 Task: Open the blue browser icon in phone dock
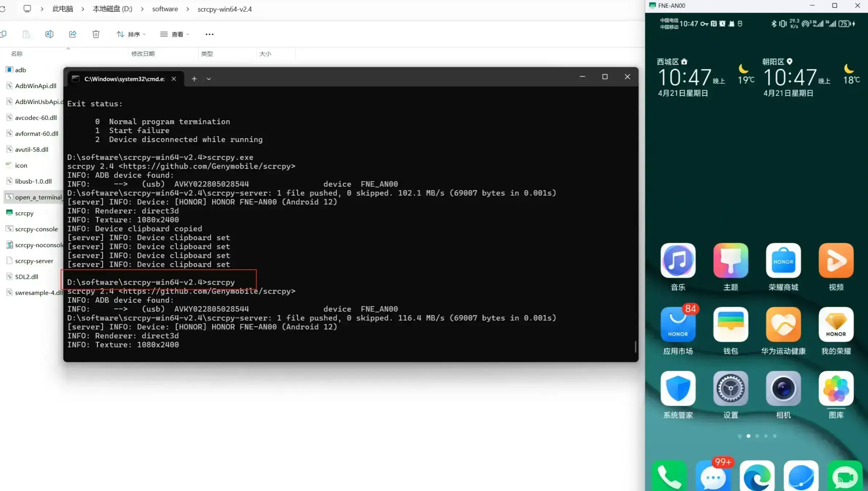(x=801, y=476)
